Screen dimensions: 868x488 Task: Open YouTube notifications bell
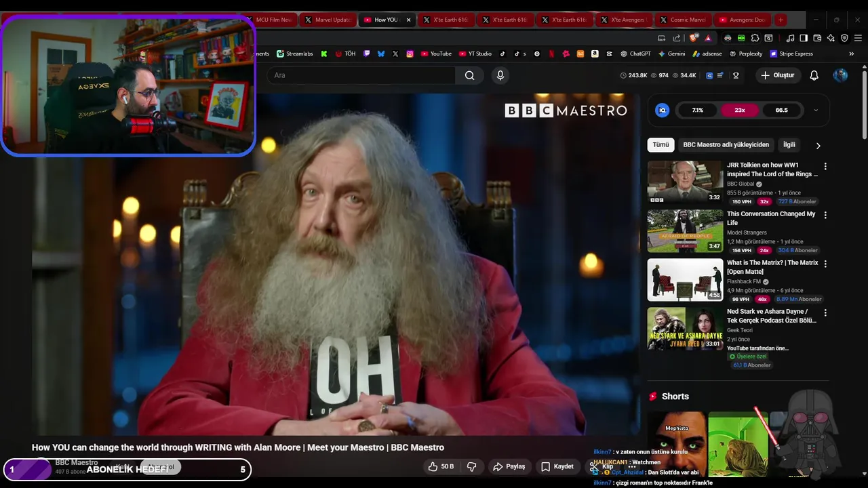click(814, 75)
